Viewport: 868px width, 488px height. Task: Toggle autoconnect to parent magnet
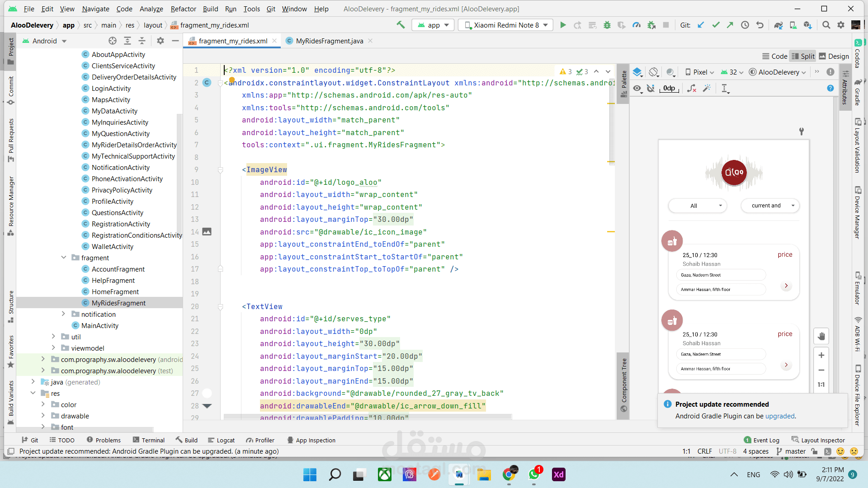[x=651, y=89]
